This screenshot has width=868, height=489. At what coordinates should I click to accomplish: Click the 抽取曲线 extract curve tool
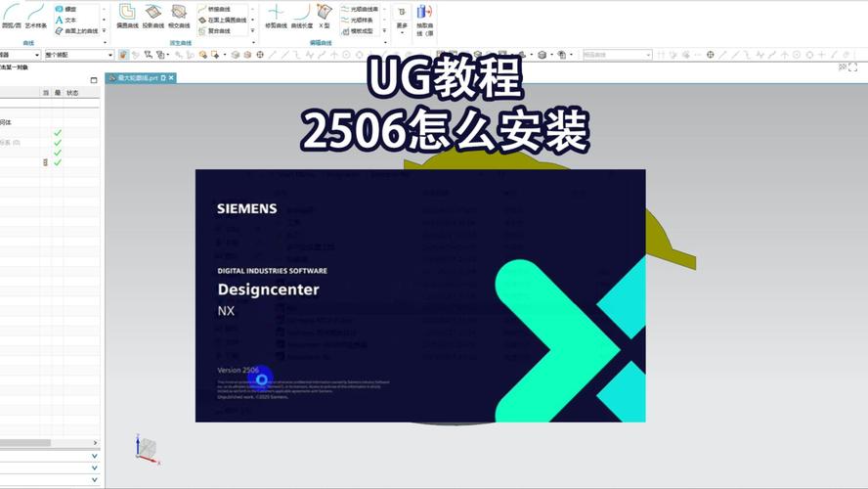tap(424, 20)
